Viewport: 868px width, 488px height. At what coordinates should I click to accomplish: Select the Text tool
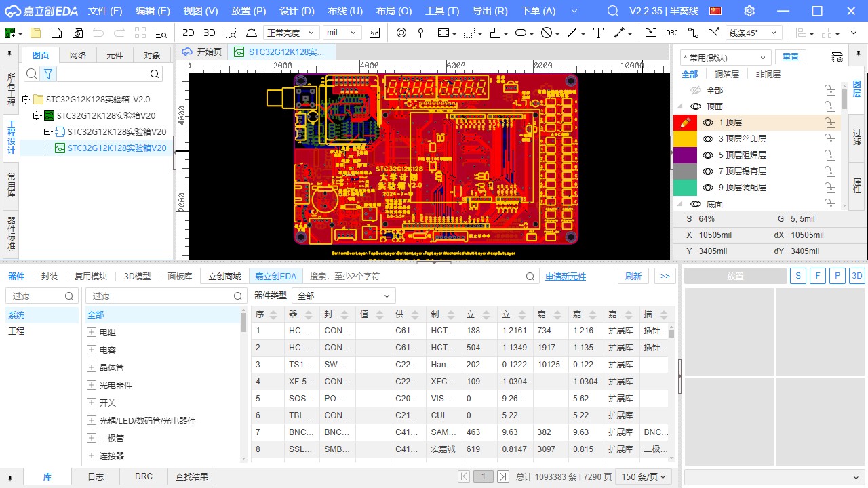click(x=598, y=33)
